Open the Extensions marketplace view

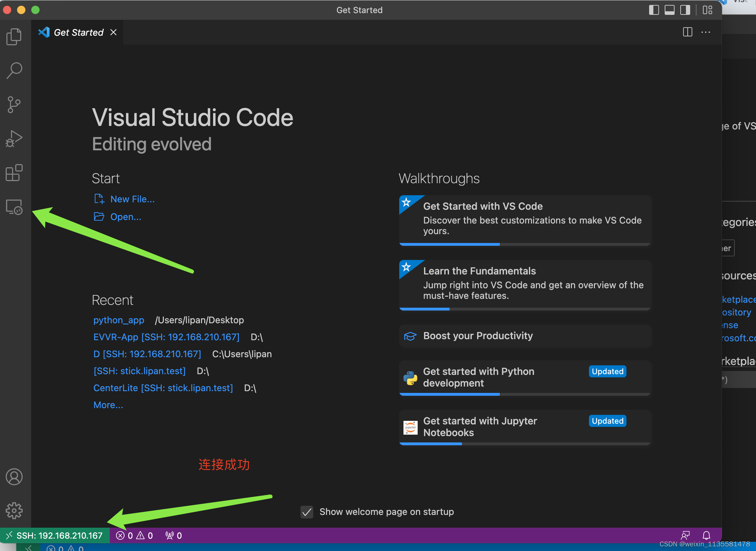(14, 173)
